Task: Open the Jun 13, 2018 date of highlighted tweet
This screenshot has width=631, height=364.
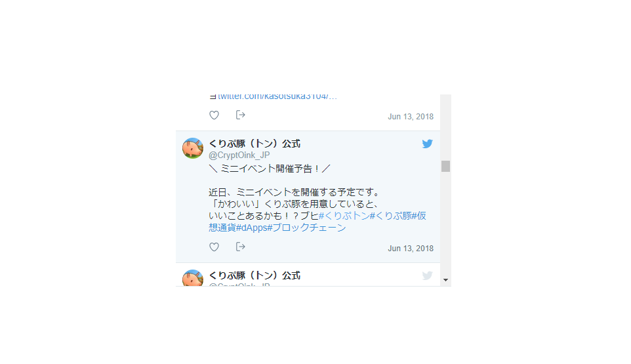Action: [411, 249]
